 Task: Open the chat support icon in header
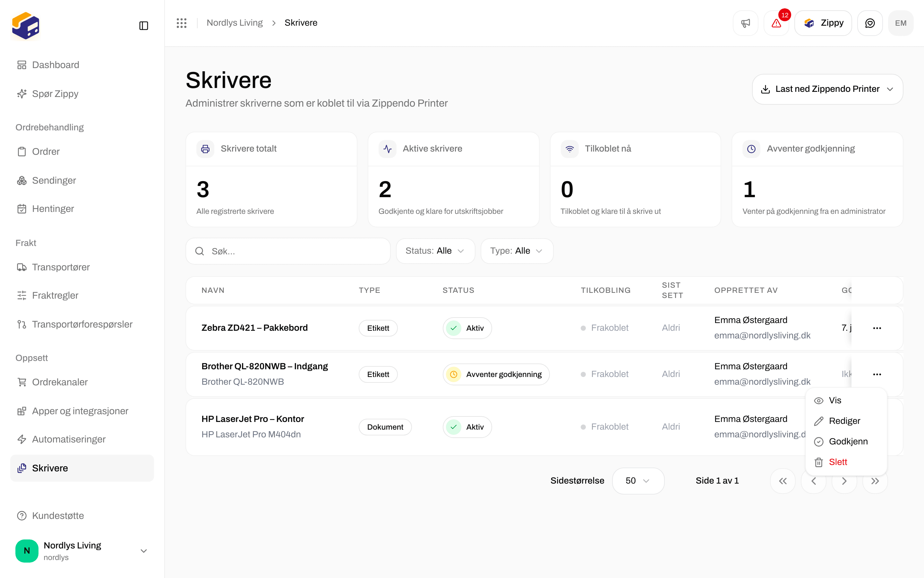point(870,23)
